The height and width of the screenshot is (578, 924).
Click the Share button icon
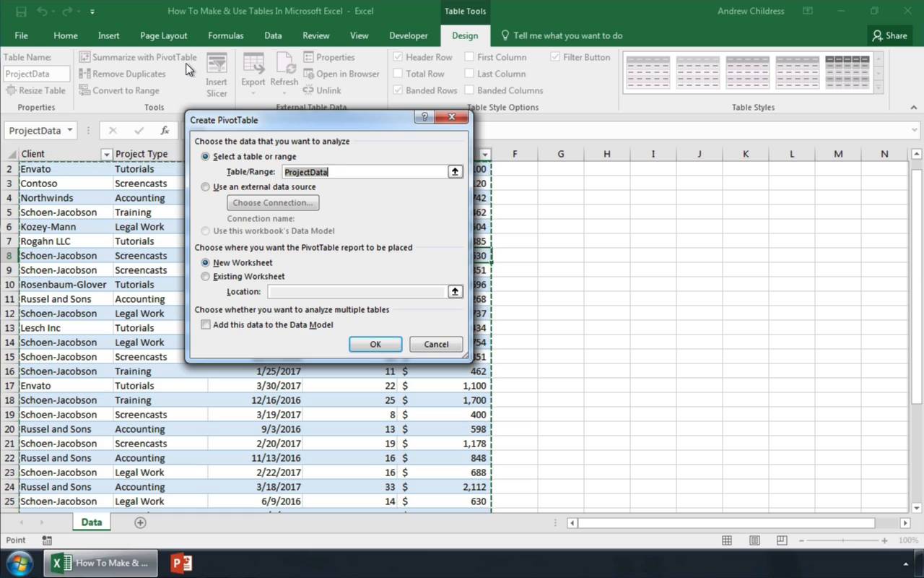pos(889,35)
